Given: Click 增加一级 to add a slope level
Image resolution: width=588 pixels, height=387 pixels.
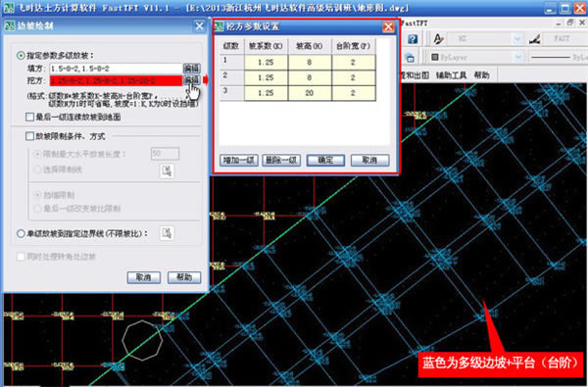Looking at the screenshot, I should pyautogui.click(x=238, y=160).
